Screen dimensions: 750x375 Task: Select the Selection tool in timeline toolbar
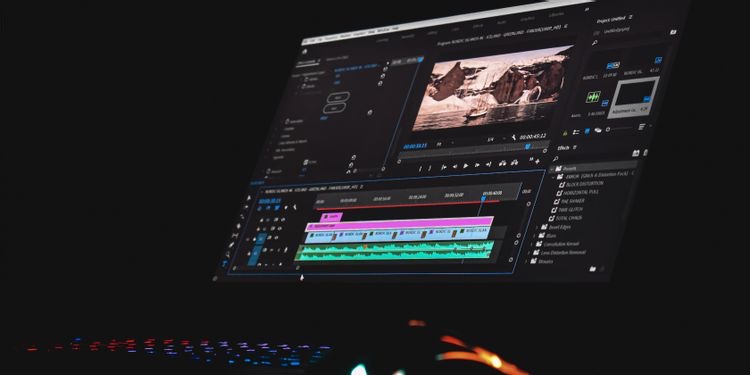click(249, 198)
